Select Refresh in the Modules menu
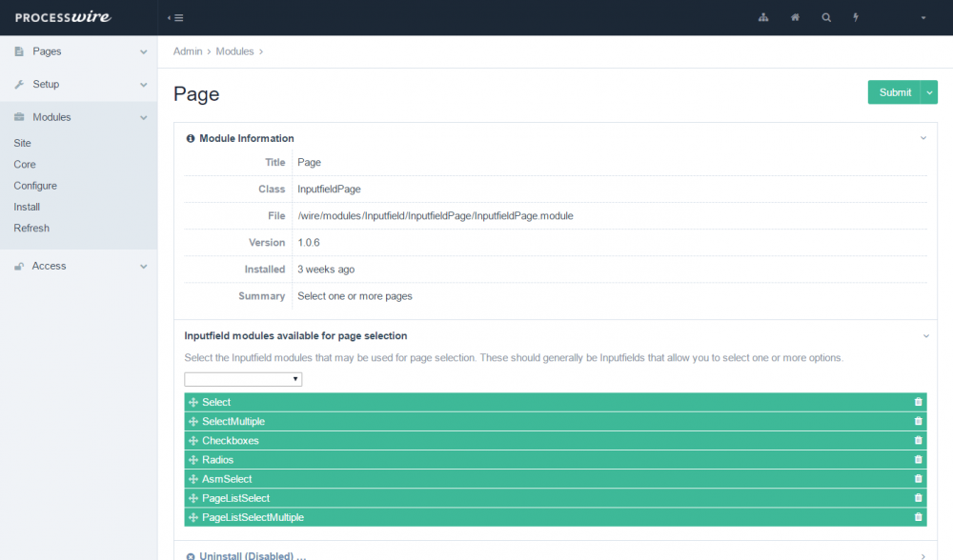This screenshot has width=953, height=560. [x=31, y=229]
